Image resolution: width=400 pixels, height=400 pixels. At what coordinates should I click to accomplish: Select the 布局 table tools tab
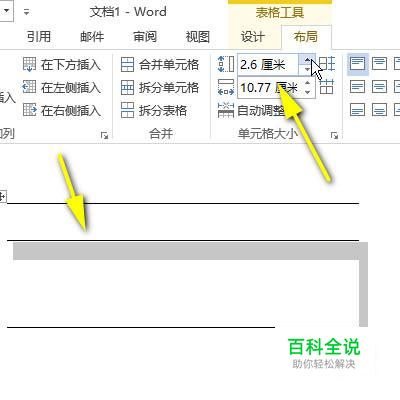point(306,36)
